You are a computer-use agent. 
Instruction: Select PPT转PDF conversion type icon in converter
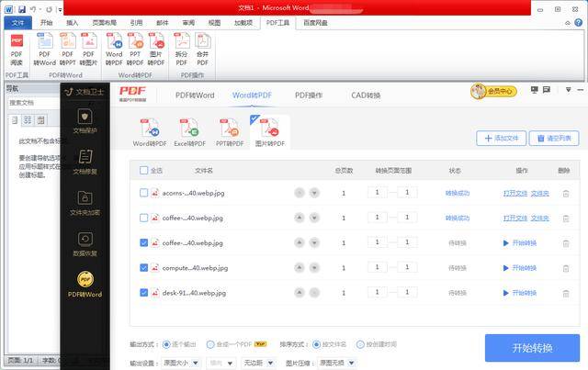pos(230,132)
